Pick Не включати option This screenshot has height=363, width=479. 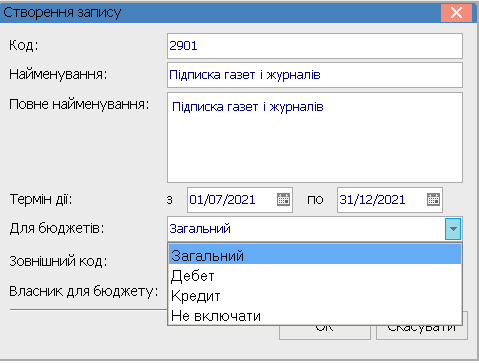(x=315, y=316)
